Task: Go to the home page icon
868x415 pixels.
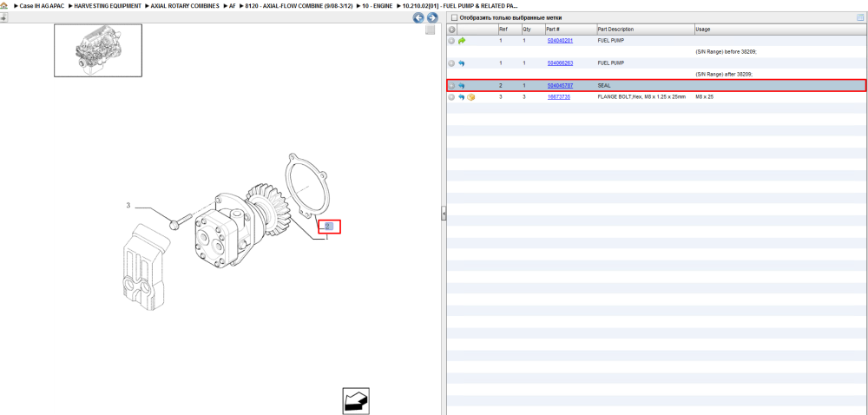Action: click(x=4, y=5)
